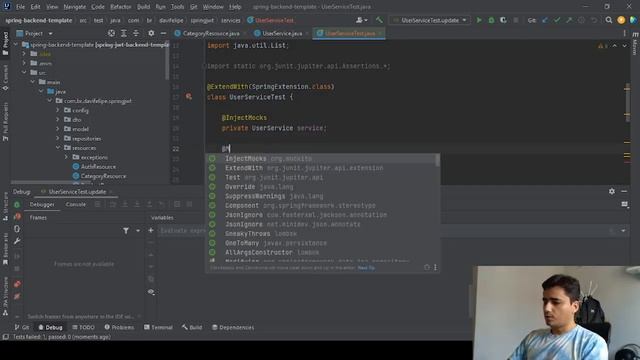Image resolution: width=640 pixels, height=360 pixels.
Task: Stop the running process using the square stop button
Action: coord(516,20)
